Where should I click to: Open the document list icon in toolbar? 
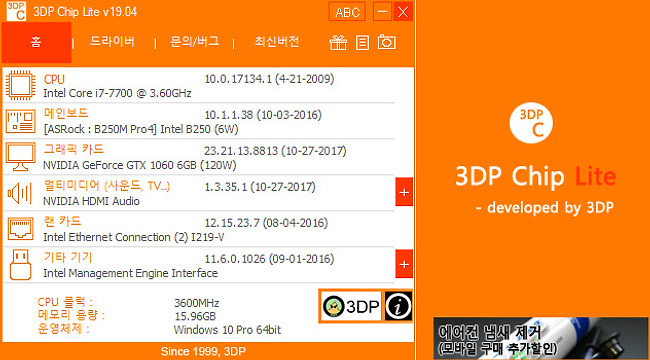click(362, 42)
